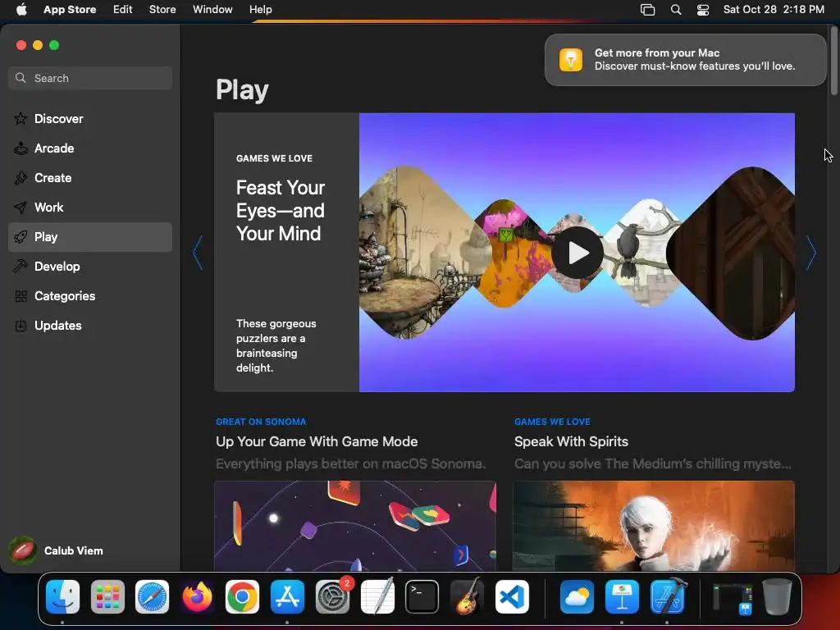Click the App Store search field
The width and height of the screenshot is (840, 630).
point(90,78)
